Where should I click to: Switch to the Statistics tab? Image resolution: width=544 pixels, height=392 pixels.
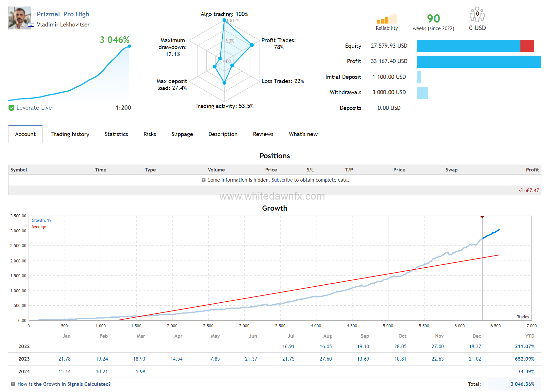click(116, 134)
